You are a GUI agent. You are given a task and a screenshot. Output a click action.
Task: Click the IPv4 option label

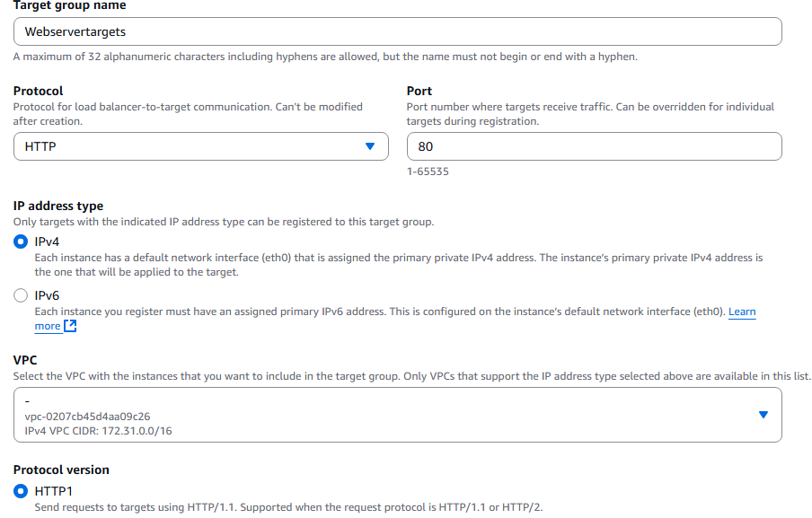47,241
